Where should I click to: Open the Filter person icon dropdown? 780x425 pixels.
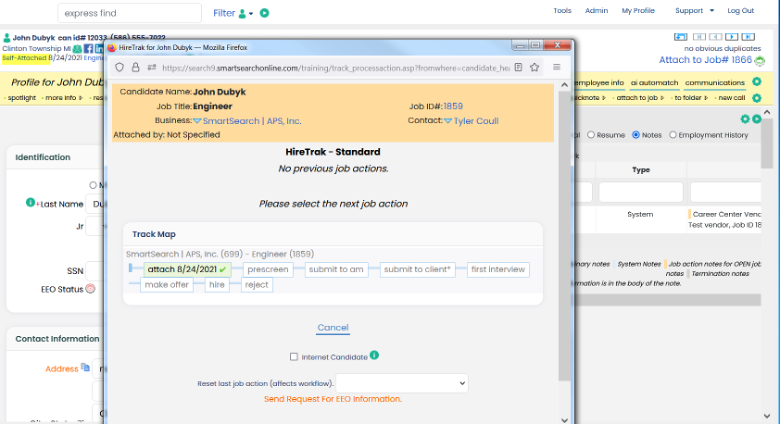tap(246, 13)
